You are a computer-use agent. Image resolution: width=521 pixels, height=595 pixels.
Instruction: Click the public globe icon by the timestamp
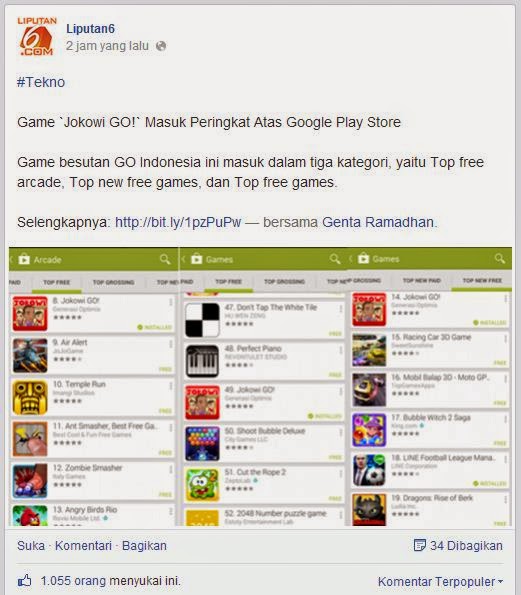[x=161, y=46]
